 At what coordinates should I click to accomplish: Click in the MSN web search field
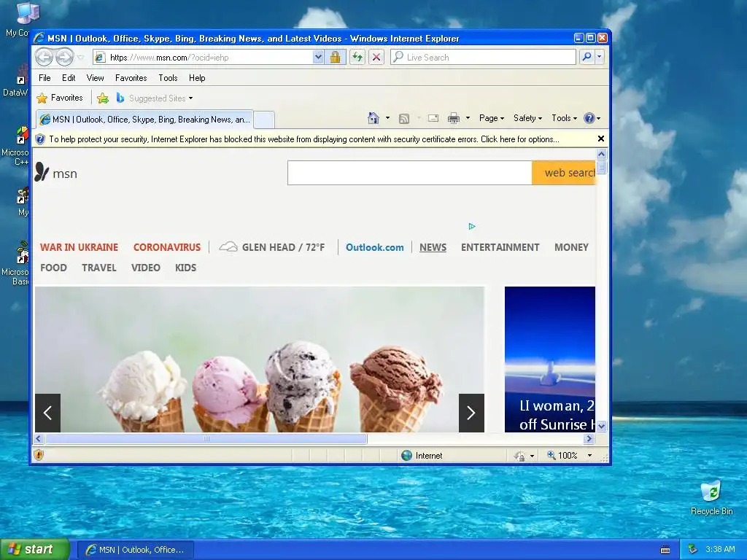point(410,173)
